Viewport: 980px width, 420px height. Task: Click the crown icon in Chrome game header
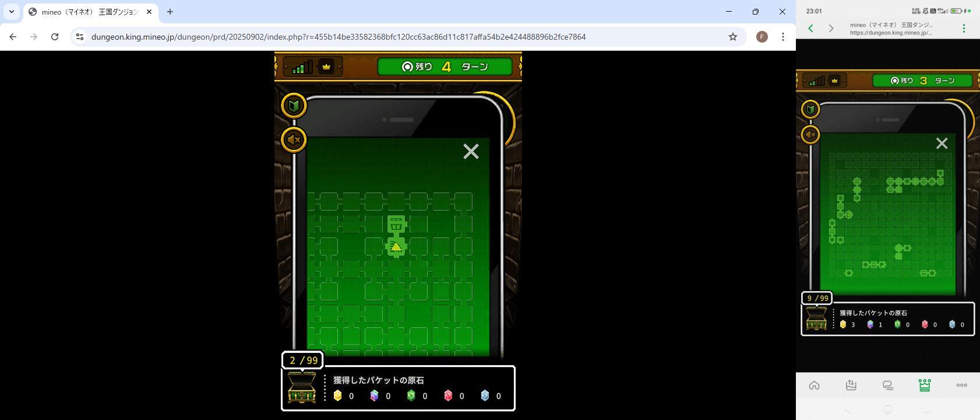(326, 66)
